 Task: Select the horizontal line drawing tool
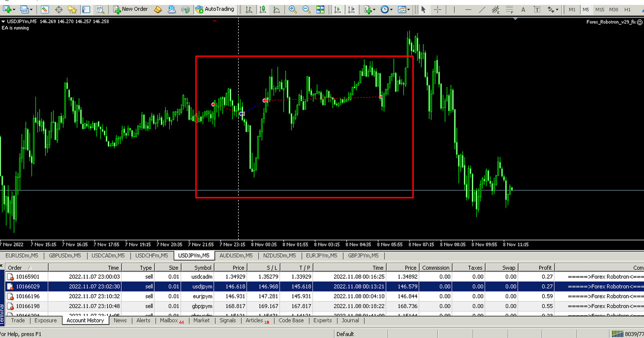(468, 9)
